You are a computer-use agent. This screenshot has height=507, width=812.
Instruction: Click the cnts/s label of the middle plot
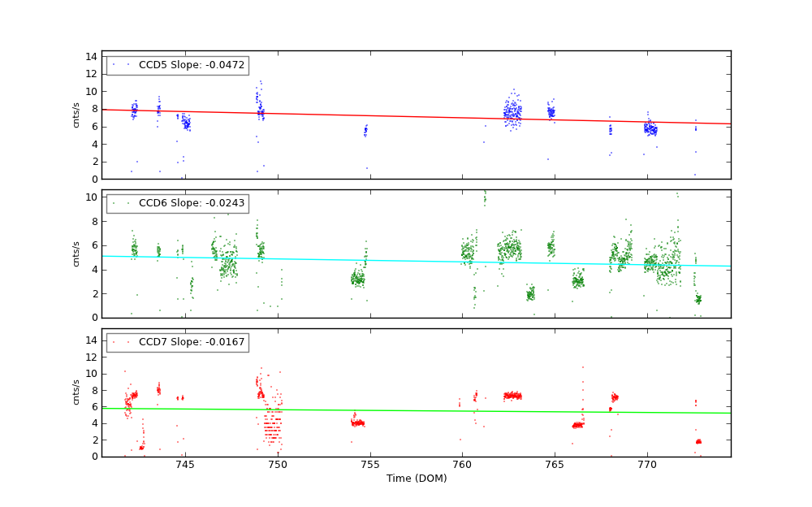coord(77,253)
